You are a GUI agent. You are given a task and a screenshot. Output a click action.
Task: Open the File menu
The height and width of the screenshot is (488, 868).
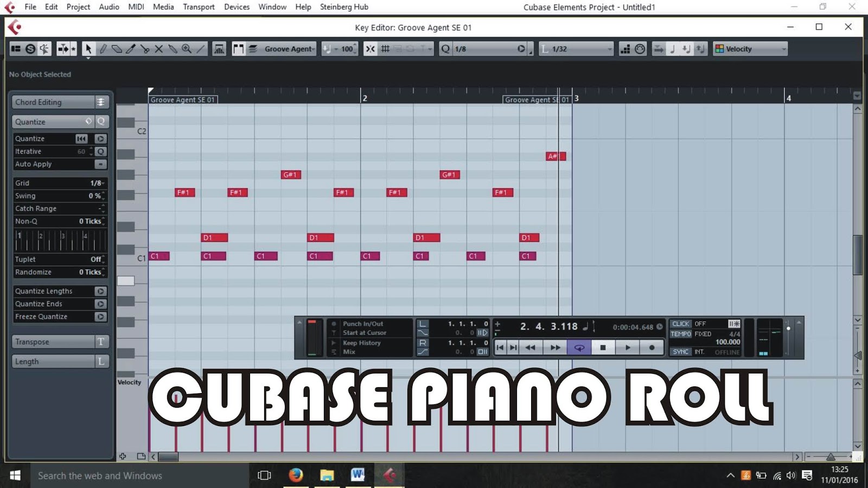[30, 7]
